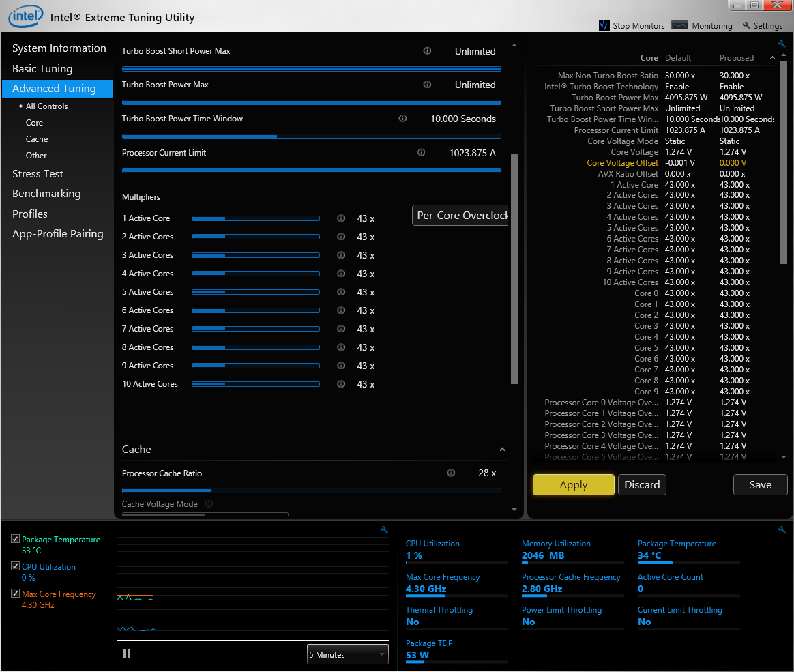Click info icon beside 9 Active Cores

click(x=341, y=365)
